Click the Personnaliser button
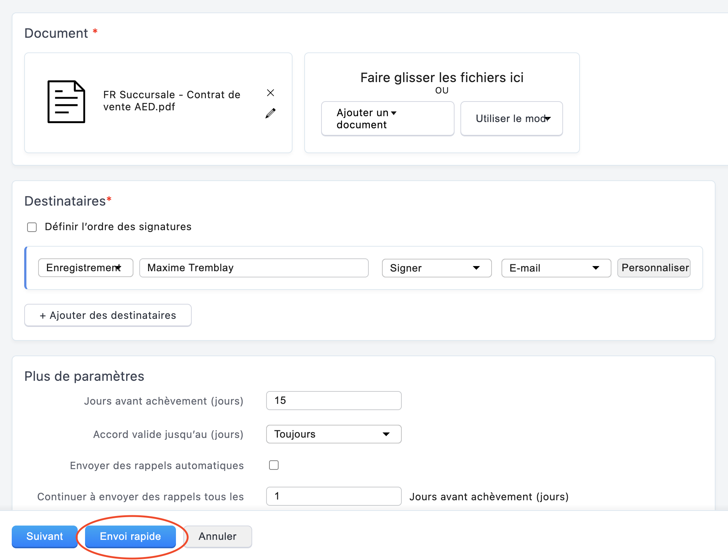Image resolution: width=728 pixels, height=560 pixels. point(654,268)
